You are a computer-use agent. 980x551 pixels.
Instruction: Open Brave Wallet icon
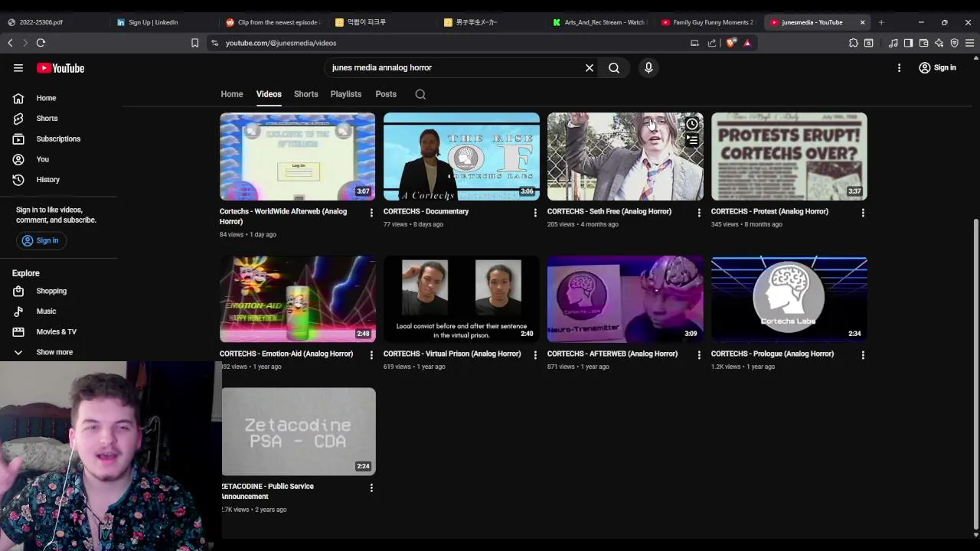(x=923, y=43)
